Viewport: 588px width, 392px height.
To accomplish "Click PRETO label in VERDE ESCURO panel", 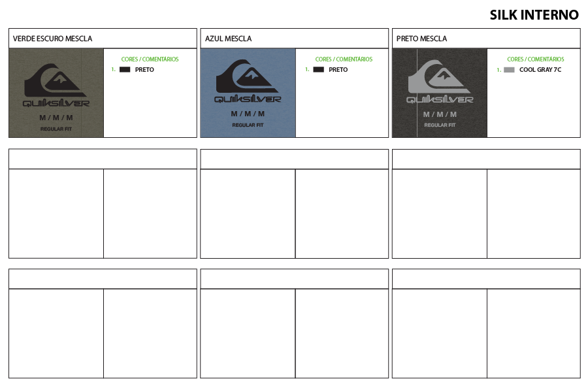I will tap(144, 70).
